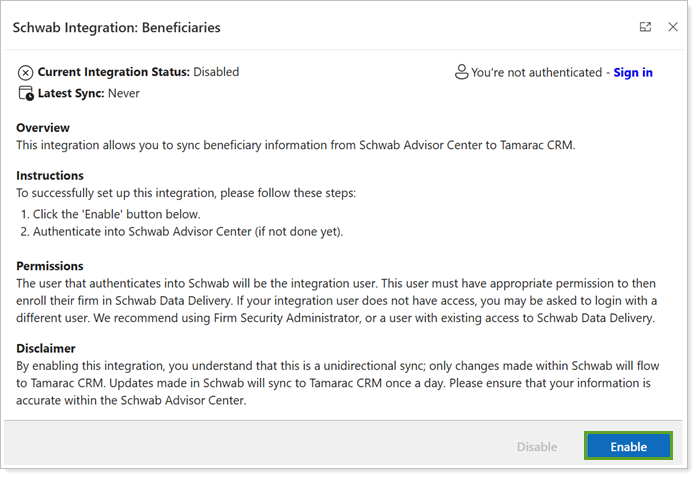
Task: Click the disabled status X-circle icon
Action: (x=26, y=73)
